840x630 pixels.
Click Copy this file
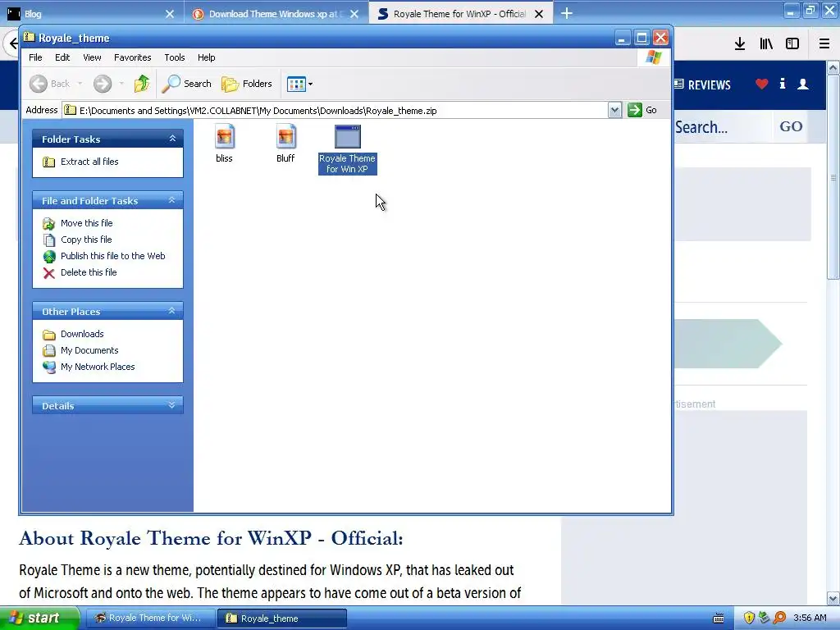pos(85,240)
